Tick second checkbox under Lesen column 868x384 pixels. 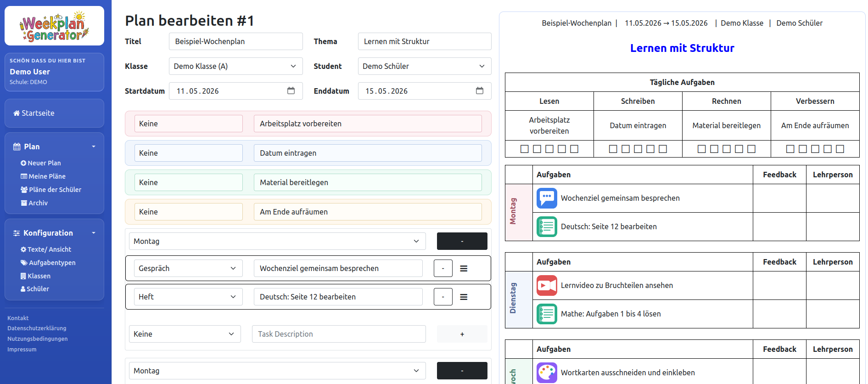click(x=537, y=149)
